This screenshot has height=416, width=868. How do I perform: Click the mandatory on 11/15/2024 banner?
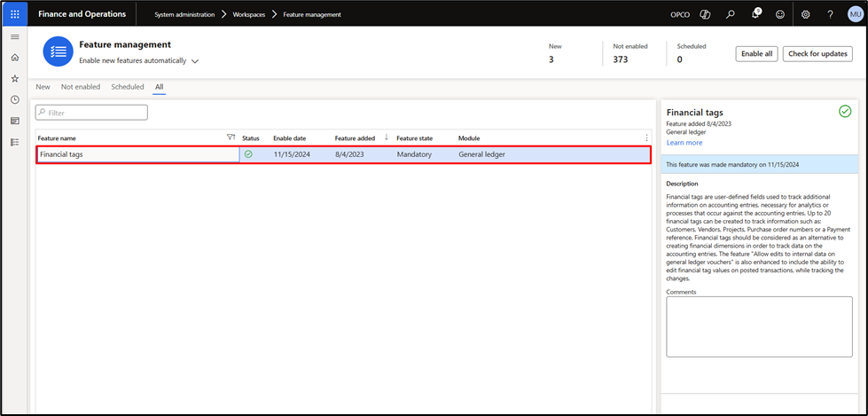[x=759, y=164]
